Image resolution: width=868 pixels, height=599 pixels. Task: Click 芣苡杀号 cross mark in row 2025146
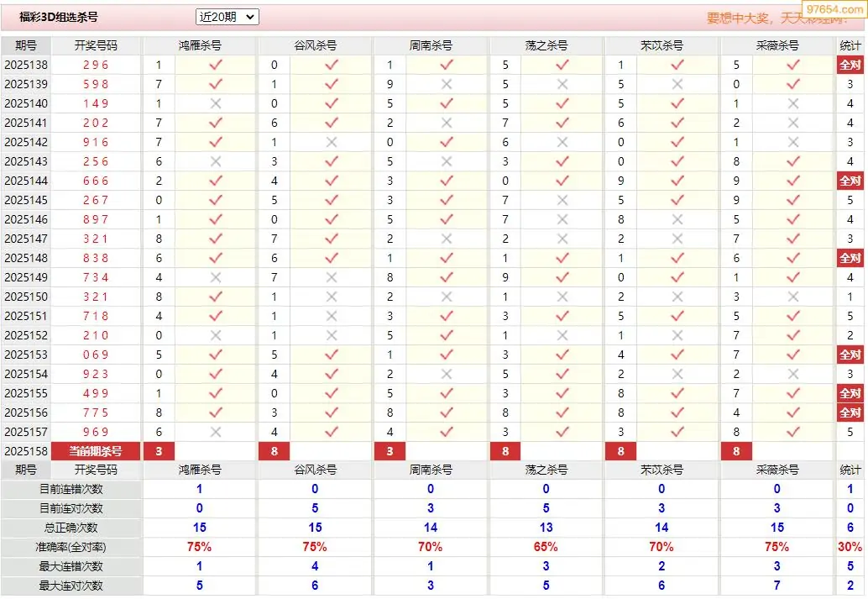[677, 219]
